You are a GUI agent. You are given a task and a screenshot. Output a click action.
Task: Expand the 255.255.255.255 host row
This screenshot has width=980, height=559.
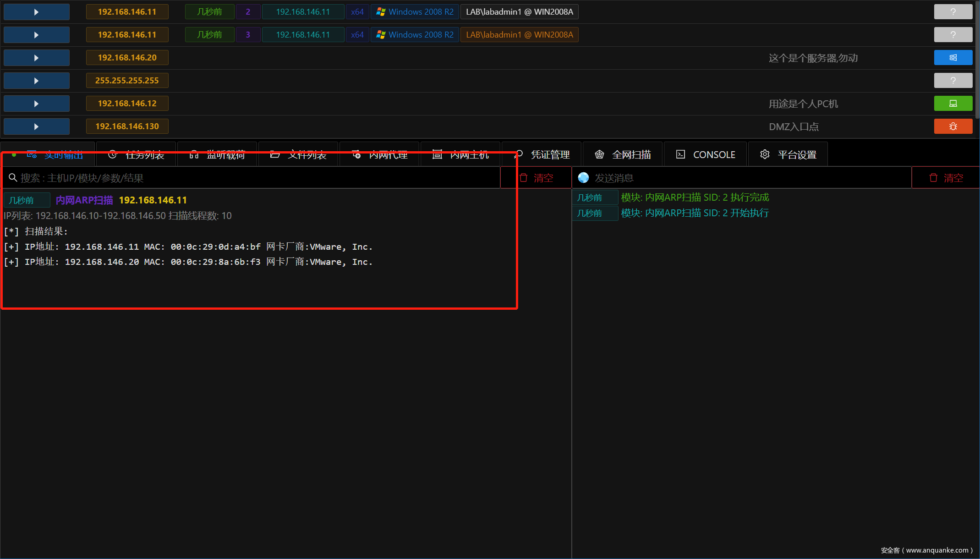click(x=36, y=81)
